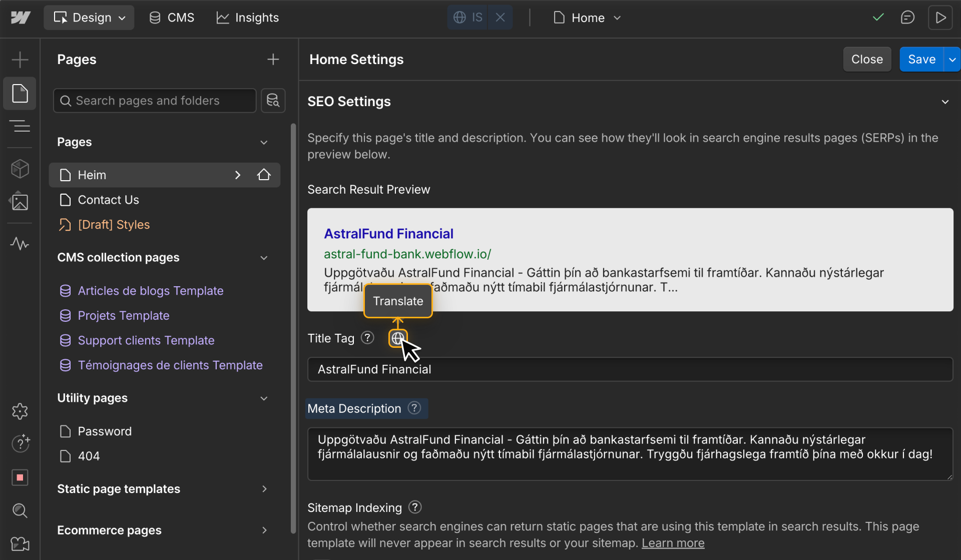The width and height of the screenshot is (961, 560).
Task: Remove the IS locale badge
Action: [500, 17]
